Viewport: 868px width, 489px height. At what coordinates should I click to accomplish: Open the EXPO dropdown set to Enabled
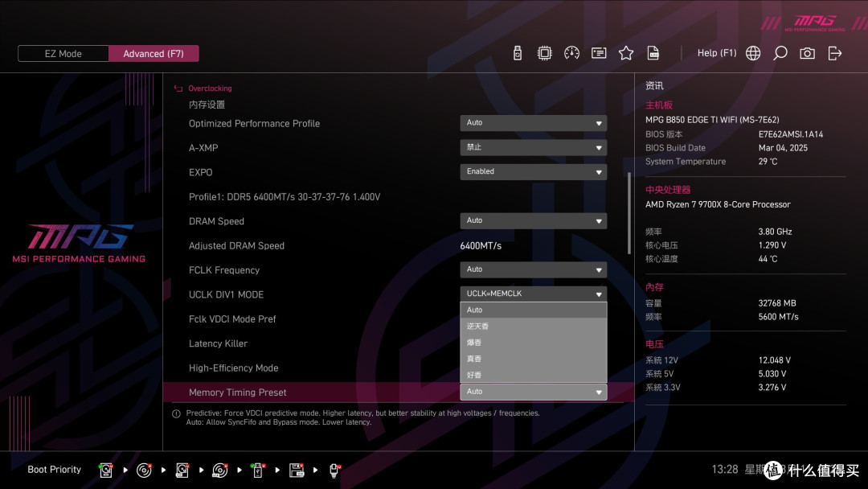pyautogui.click(x=533, y=171)
